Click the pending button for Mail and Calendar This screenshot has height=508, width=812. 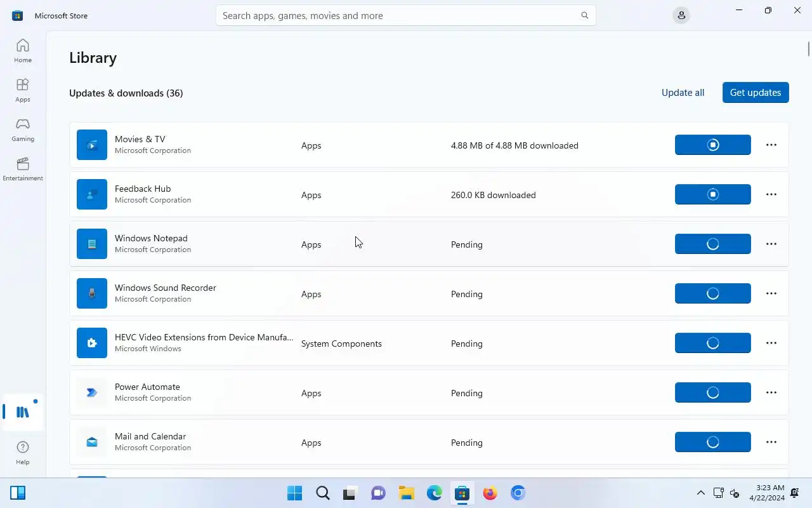tap(713, 442)
